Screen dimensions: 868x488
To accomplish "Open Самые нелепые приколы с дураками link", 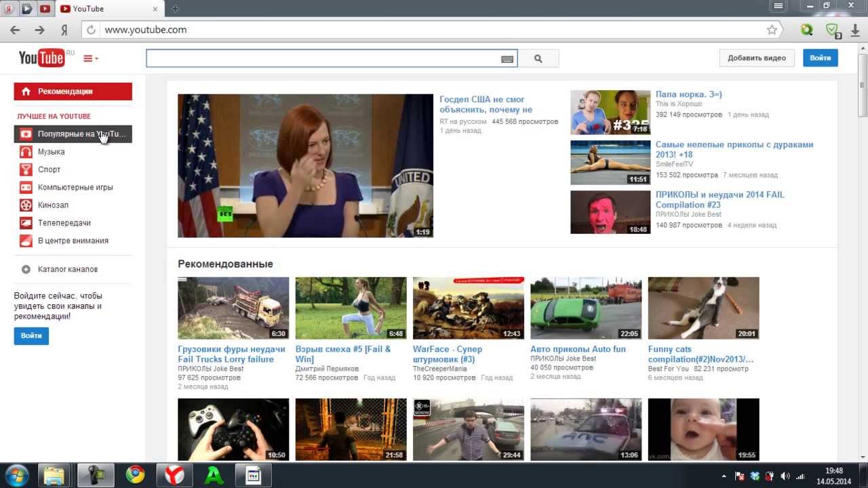I will click(x=734, y=149).
